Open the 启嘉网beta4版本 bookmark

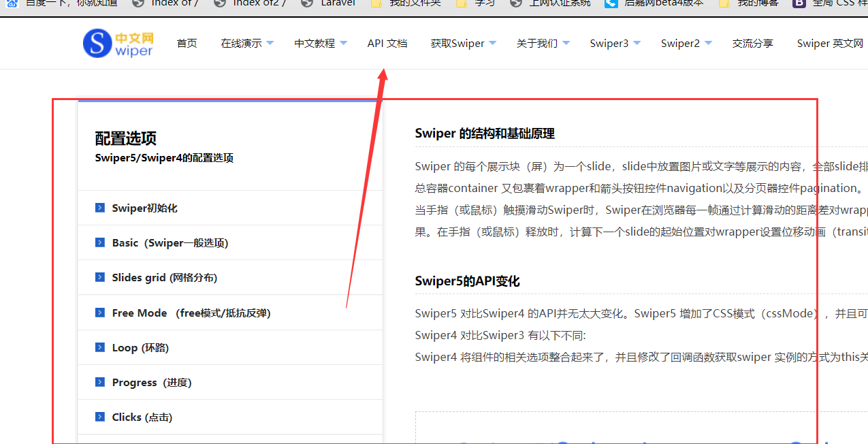point(654,3)
